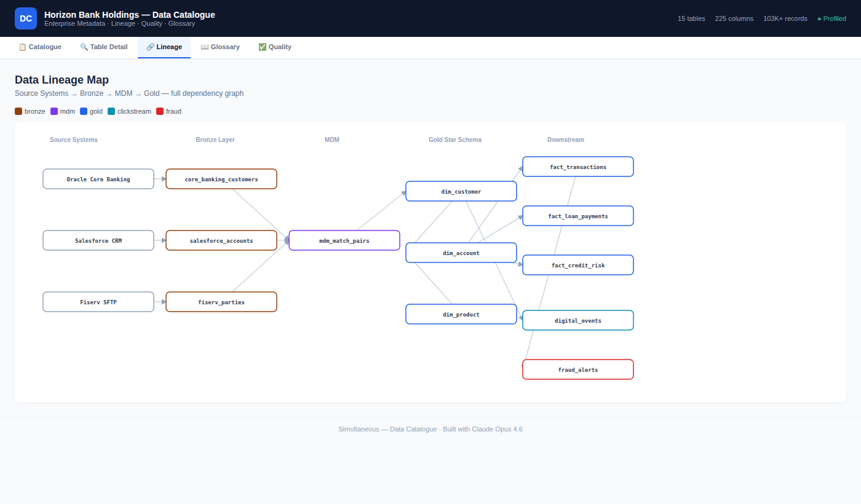Click the mdm purple legend swatch
Viewport: 861px width, 504px height.
coord(54,111)
